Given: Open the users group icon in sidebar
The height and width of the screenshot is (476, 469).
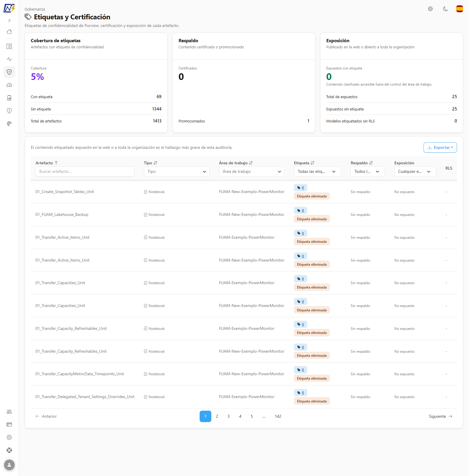Looking at the screenshot, I should pos(9,412).
